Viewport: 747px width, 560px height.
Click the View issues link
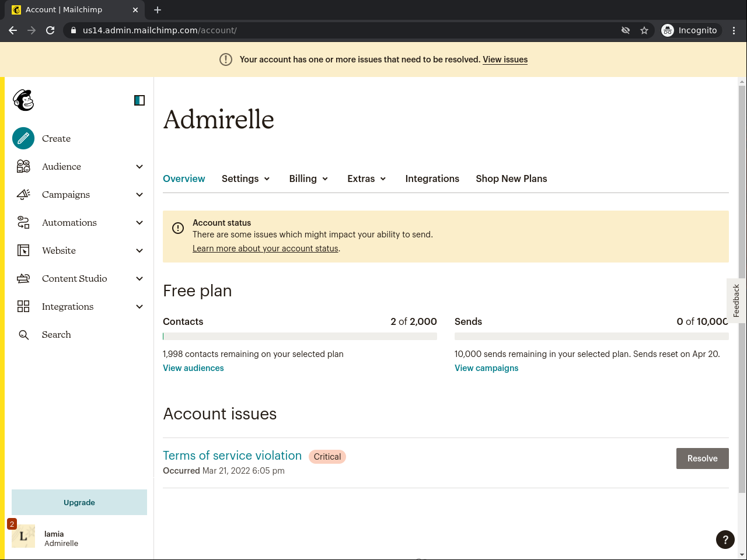(x=505, y=60)
